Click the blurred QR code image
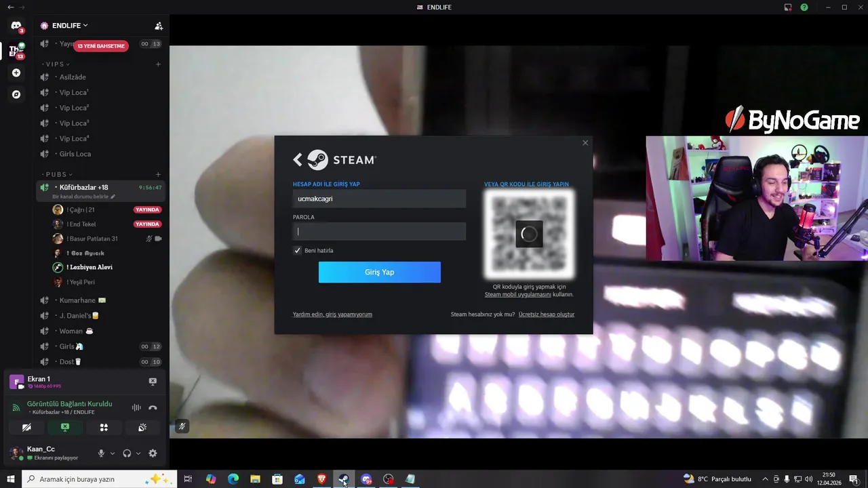Image resolution: width=868 pixels, height=488 pixels. pyautogui.click(x=529, y=234)
